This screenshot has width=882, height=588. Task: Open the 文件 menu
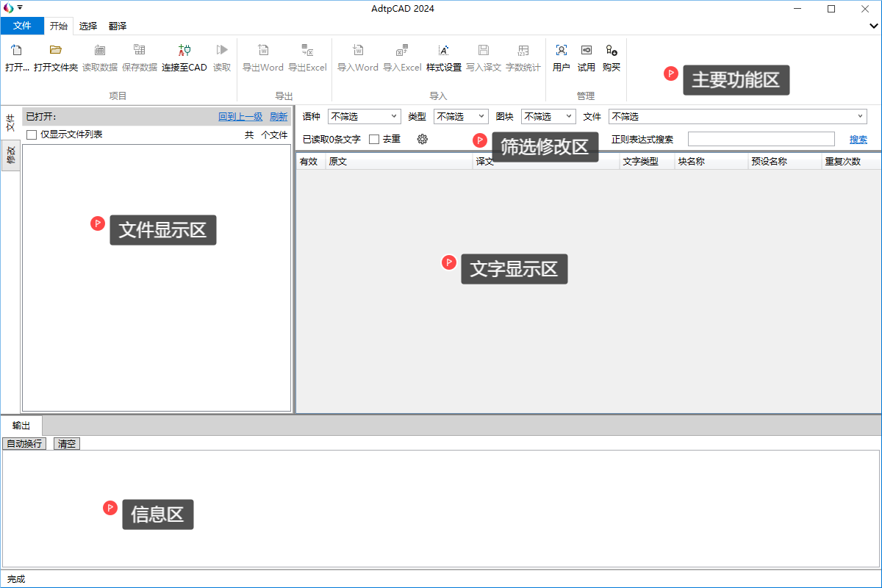pyautogui.click(x=22, y=26)
